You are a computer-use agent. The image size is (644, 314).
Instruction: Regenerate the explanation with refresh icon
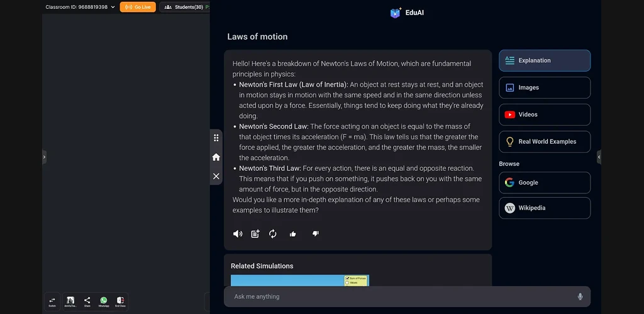point(273,234)
